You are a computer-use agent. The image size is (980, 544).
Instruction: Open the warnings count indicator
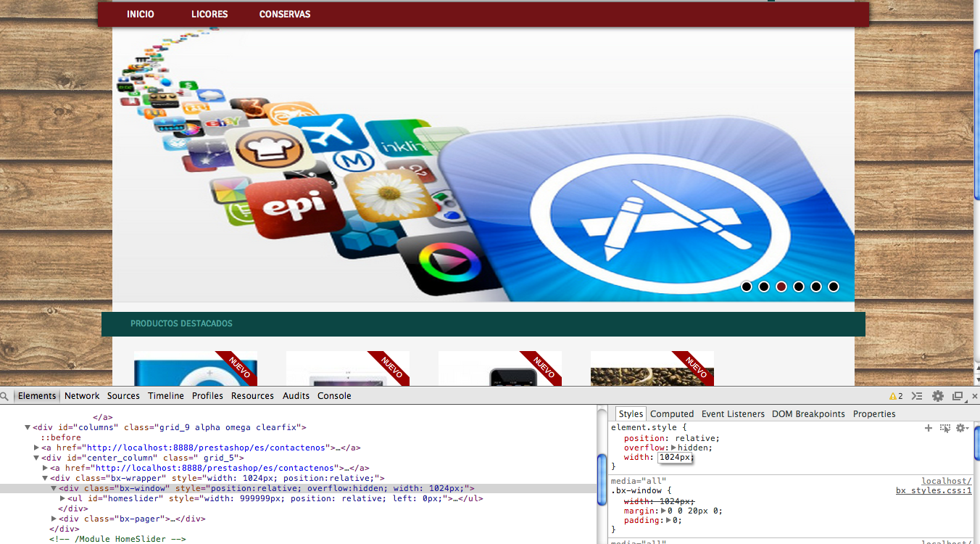pos(897,396)
